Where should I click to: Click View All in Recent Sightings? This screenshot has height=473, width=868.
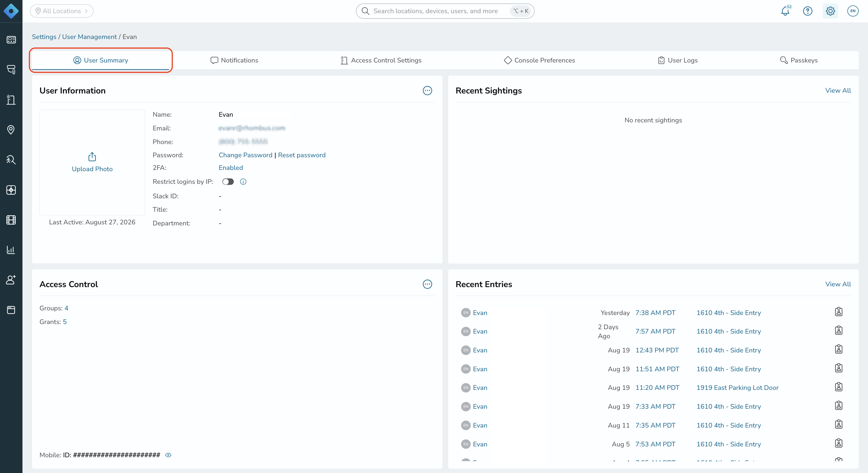tap(838, 91)
